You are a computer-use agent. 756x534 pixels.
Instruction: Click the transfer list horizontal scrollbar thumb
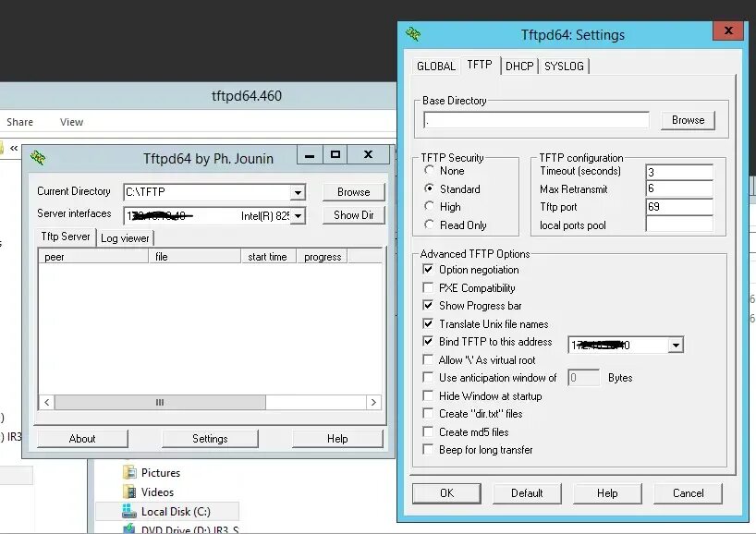tap(160, 402)
